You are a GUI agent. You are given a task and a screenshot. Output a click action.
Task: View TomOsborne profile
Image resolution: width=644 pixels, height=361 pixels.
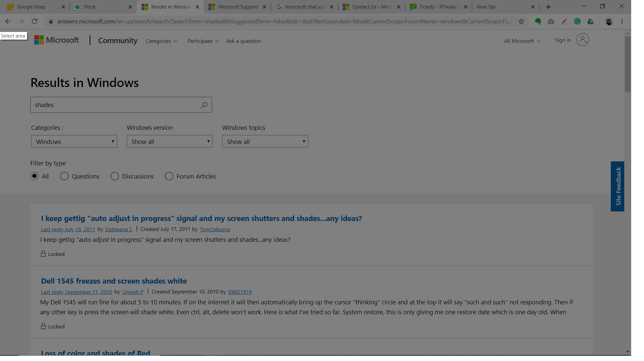[x=215, y=229]
